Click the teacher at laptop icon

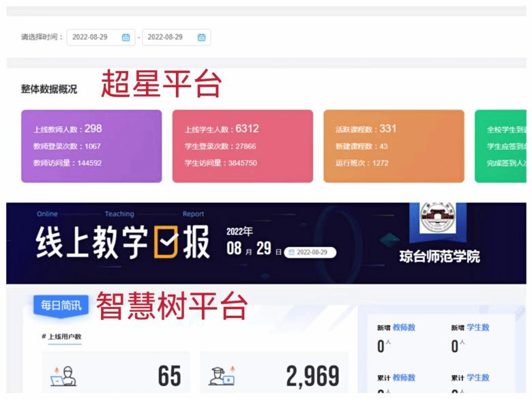[63, 376]
